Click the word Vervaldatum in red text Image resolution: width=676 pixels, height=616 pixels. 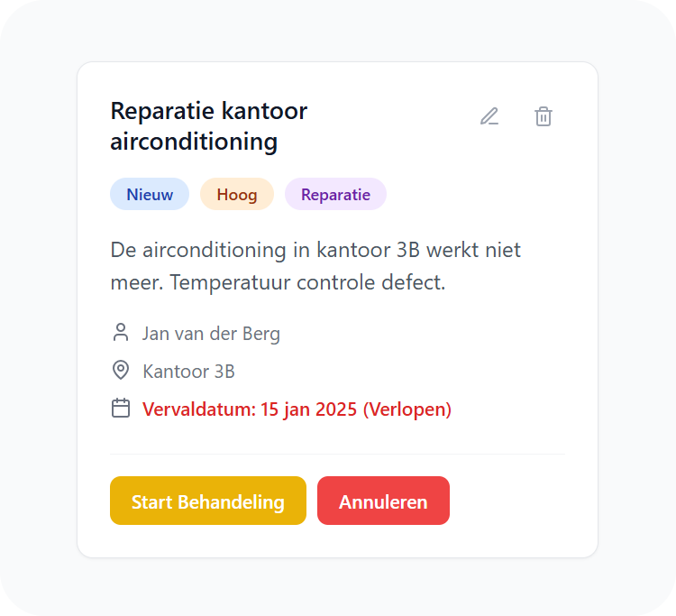[199, 409]
